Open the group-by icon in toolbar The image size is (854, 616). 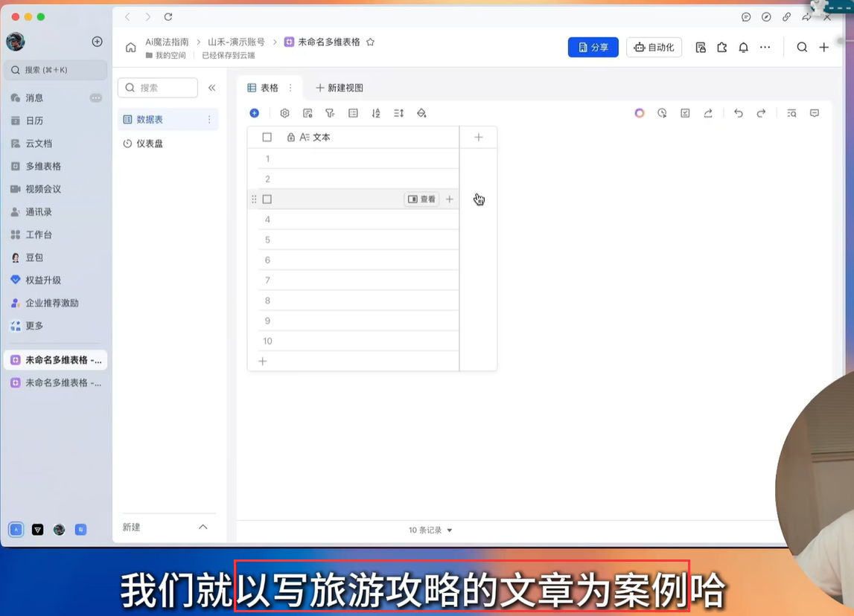click(x=353, y=113)
